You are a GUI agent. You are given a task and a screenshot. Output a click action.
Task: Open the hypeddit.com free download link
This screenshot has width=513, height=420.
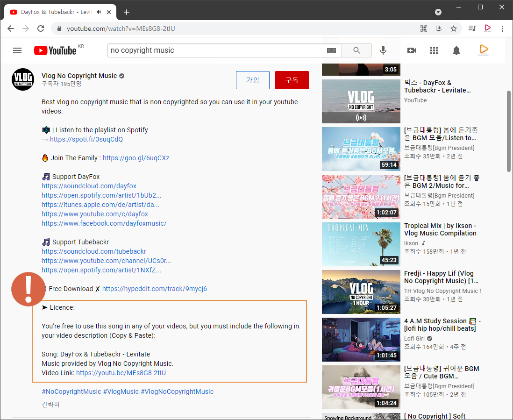pos(155,289)
